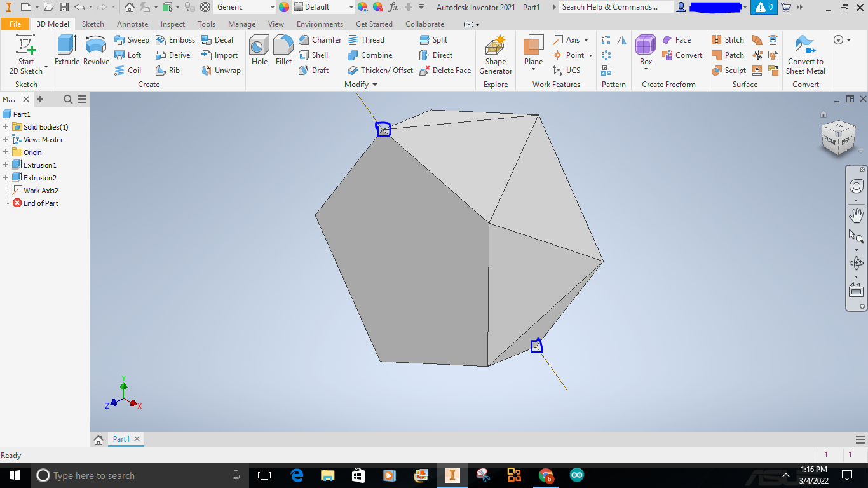Select Work Axis2 in browser

(x=36, y=191)
